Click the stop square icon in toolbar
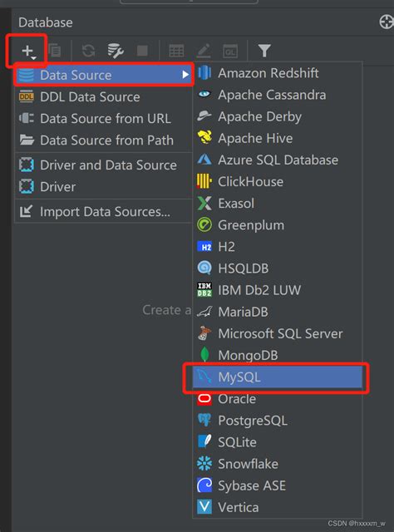Viewport: 394px width, 532px height. pyautogui.click(x=142, y=51)
